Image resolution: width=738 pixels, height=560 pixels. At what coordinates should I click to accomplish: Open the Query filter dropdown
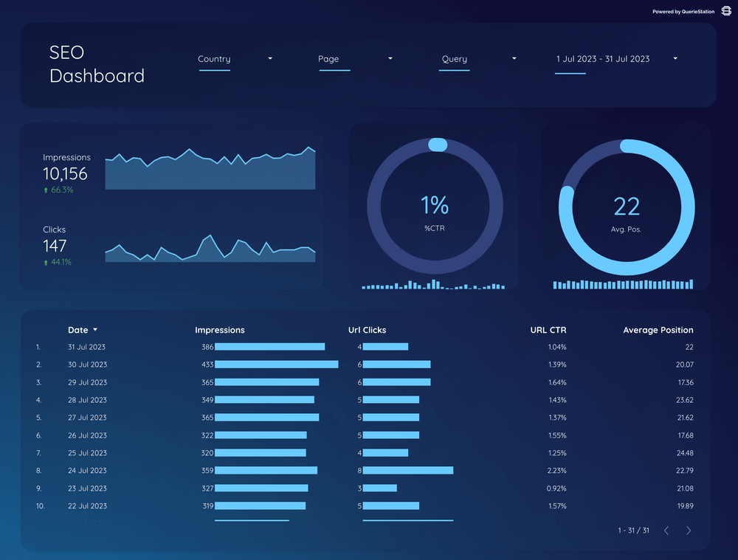(514, 59)
